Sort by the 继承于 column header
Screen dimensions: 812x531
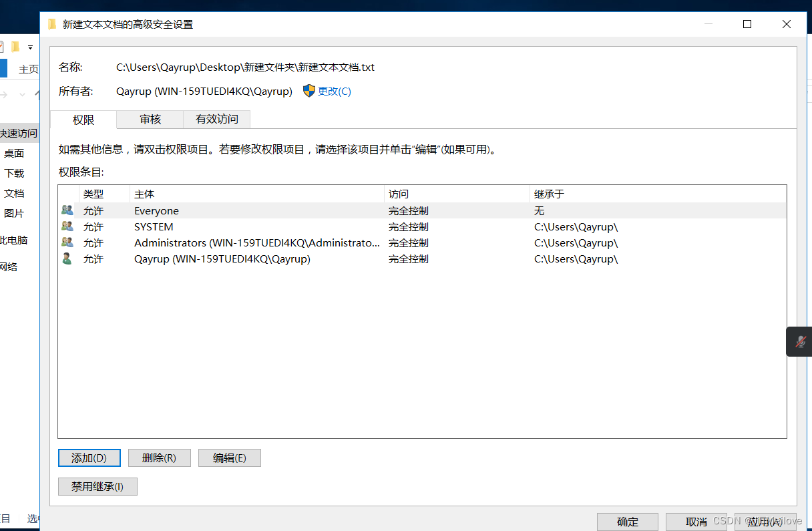tap(658, 194)
